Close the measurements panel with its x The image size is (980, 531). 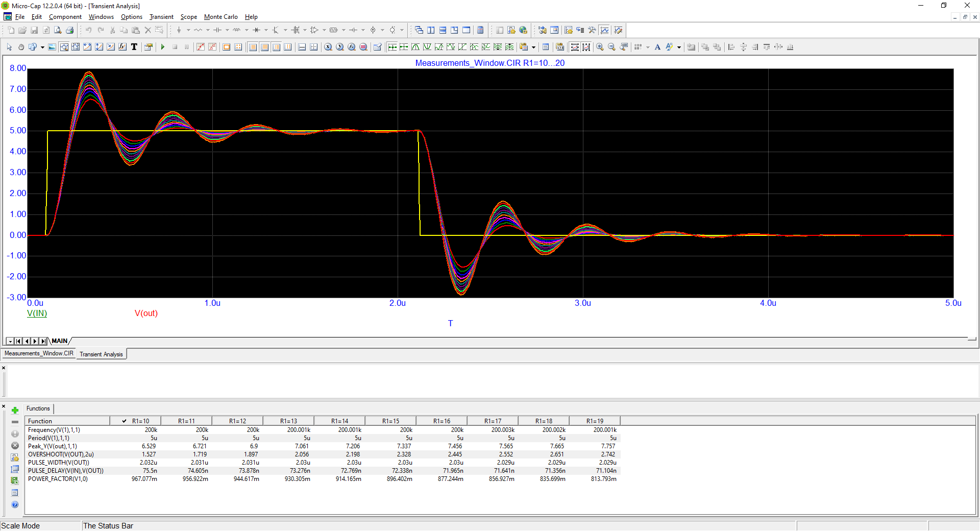pyautogui.click(x=4, y=406)
